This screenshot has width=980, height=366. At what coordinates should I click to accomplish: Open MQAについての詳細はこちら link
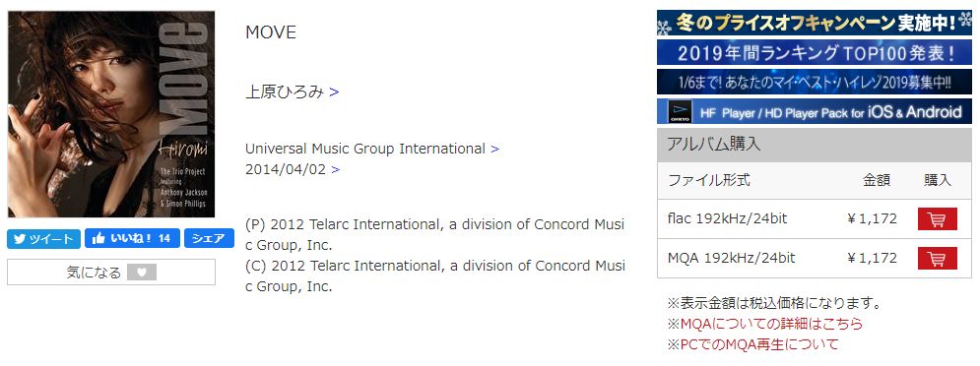[x=765, y=324]
